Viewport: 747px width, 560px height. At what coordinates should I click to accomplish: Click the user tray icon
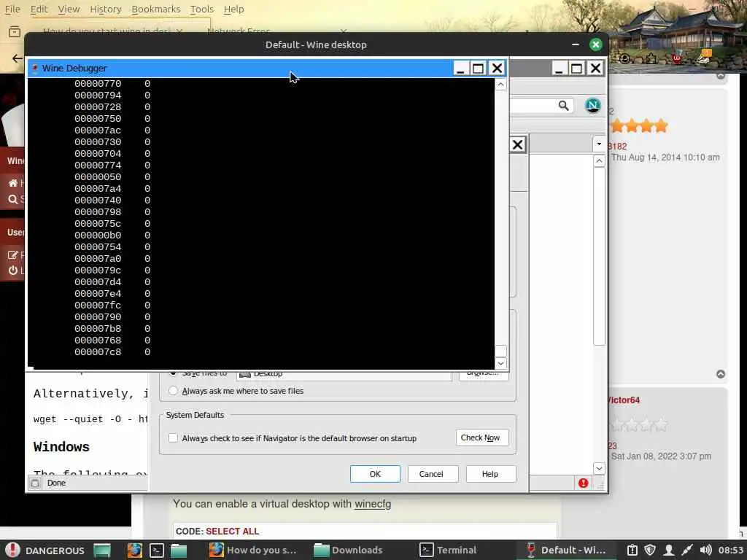click(x=669, y=550)
